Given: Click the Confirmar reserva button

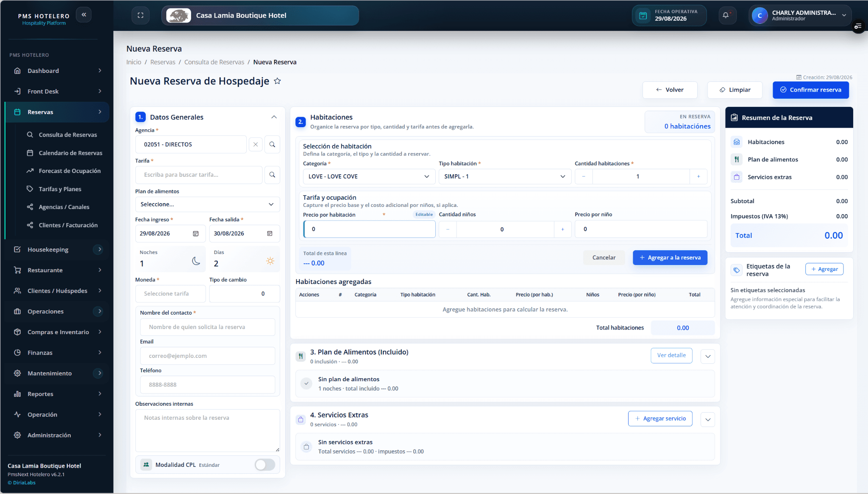Looking at the screenshot, I should click(x=810, y=90).
